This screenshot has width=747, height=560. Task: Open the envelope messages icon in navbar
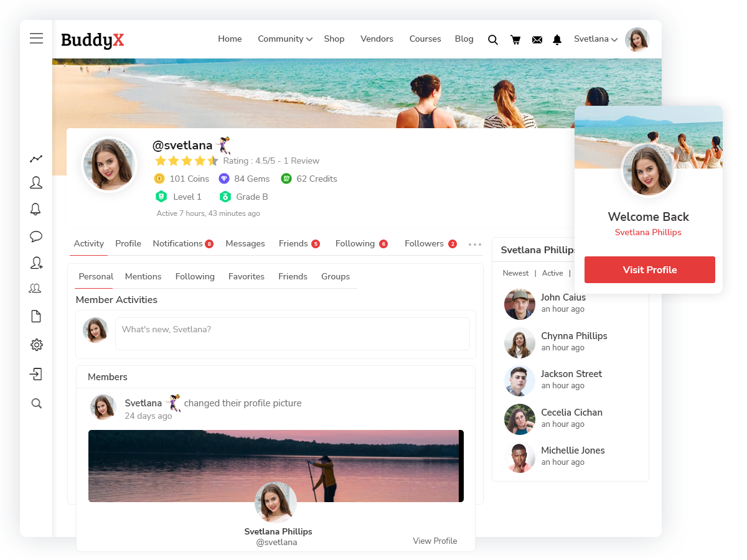(537, 39)
